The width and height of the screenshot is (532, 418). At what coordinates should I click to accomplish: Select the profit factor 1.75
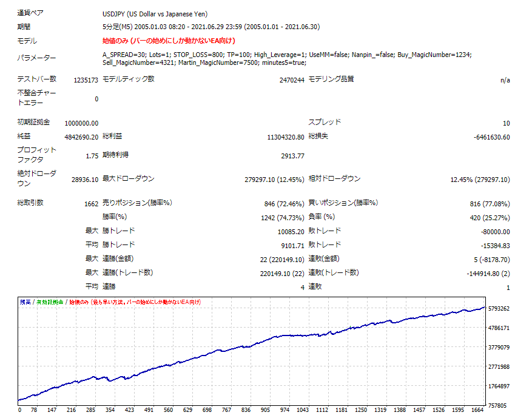(x=92, y=156)
